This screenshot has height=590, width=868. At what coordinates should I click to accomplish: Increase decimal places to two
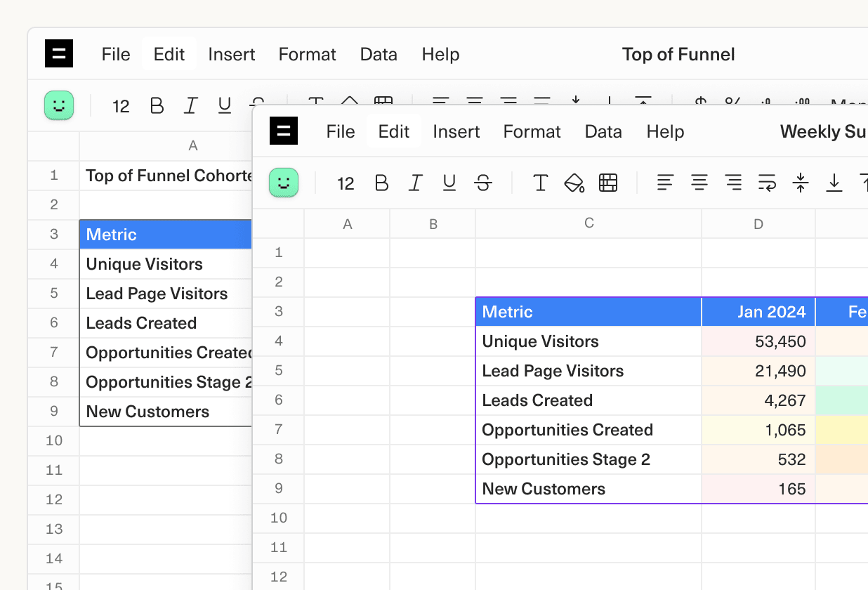coord(799,105)
